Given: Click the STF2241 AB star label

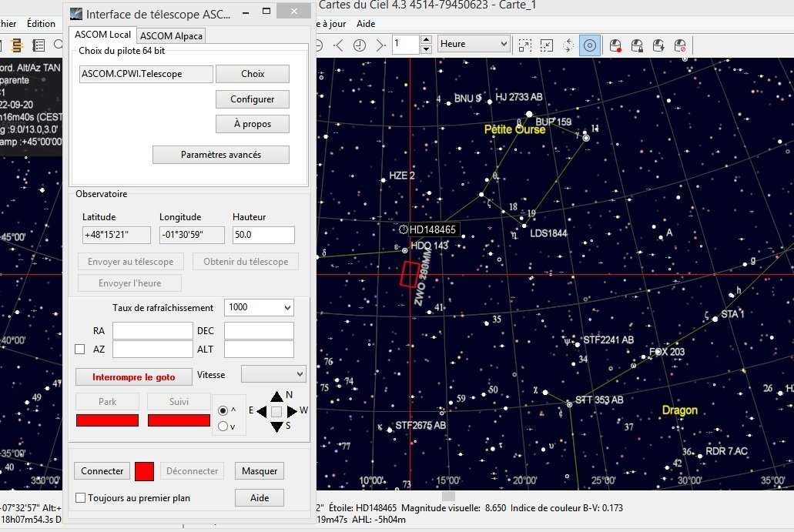Looking at the screenshot, I should tap(608, 340).
